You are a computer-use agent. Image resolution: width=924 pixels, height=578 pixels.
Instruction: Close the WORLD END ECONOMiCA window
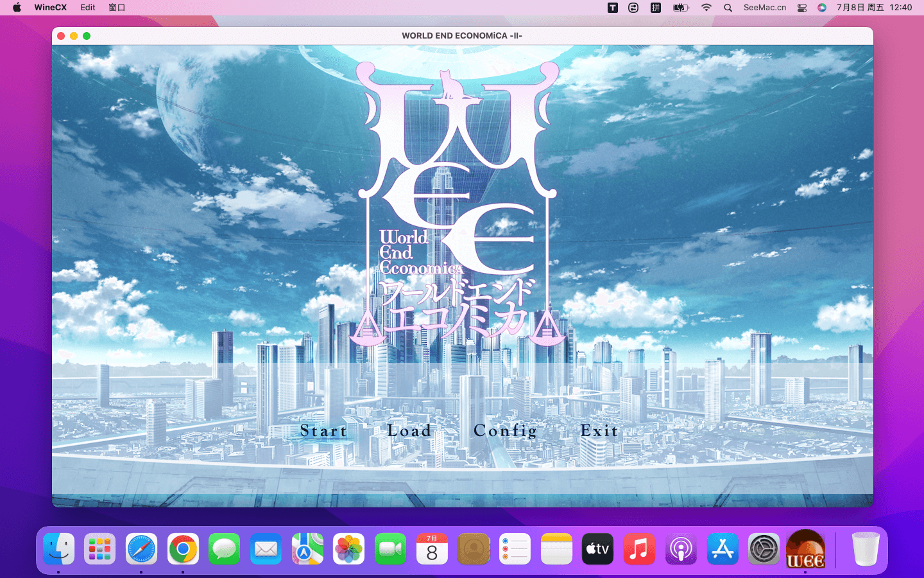(61, 36)
